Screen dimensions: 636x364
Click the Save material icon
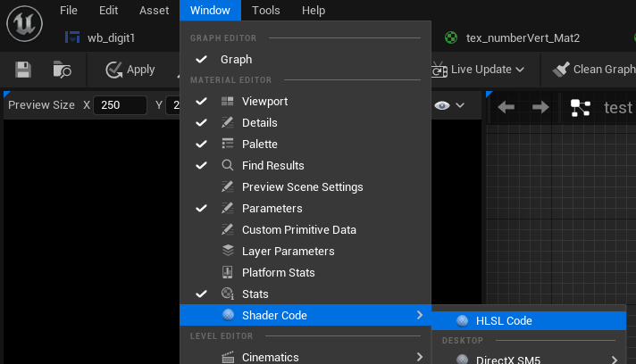tap(24, 70)
